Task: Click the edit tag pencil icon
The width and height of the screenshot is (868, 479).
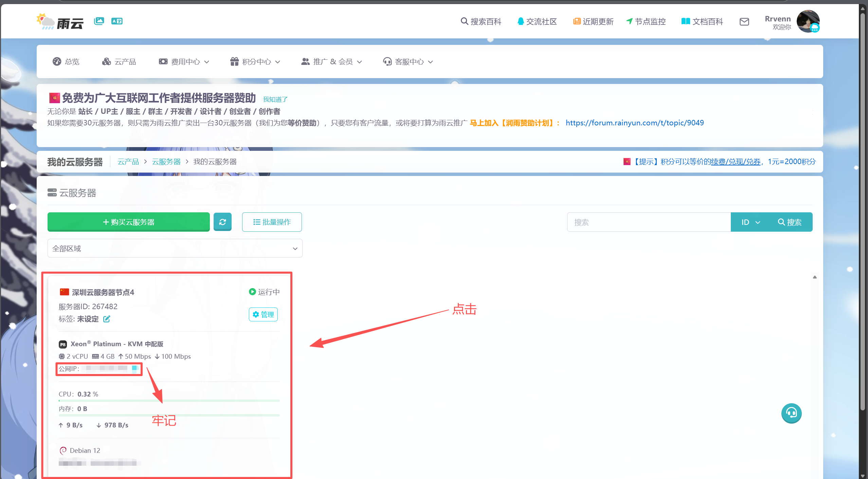Action: tap(107, 319)
